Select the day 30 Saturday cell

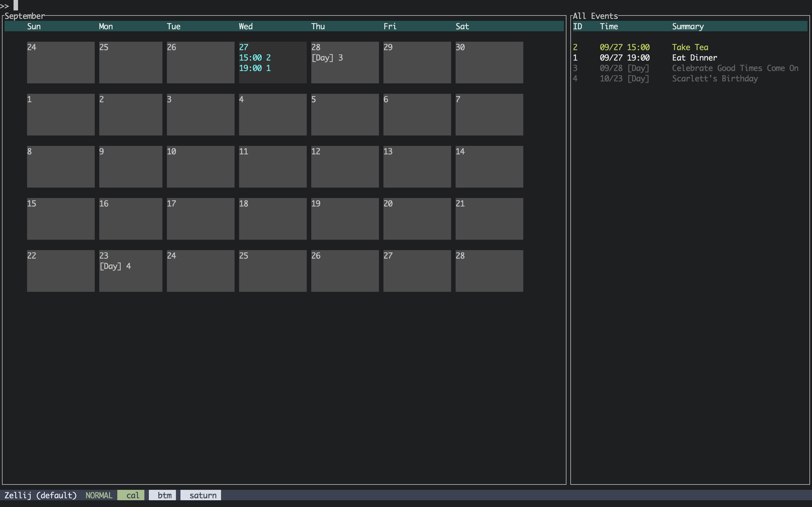(489, 62)
